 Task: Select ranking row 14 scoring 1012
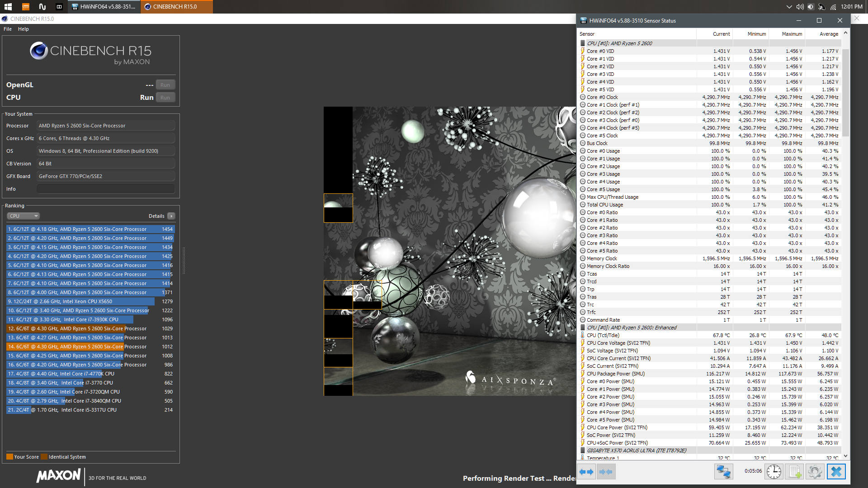pyautogui.click(x=90, y=347)
